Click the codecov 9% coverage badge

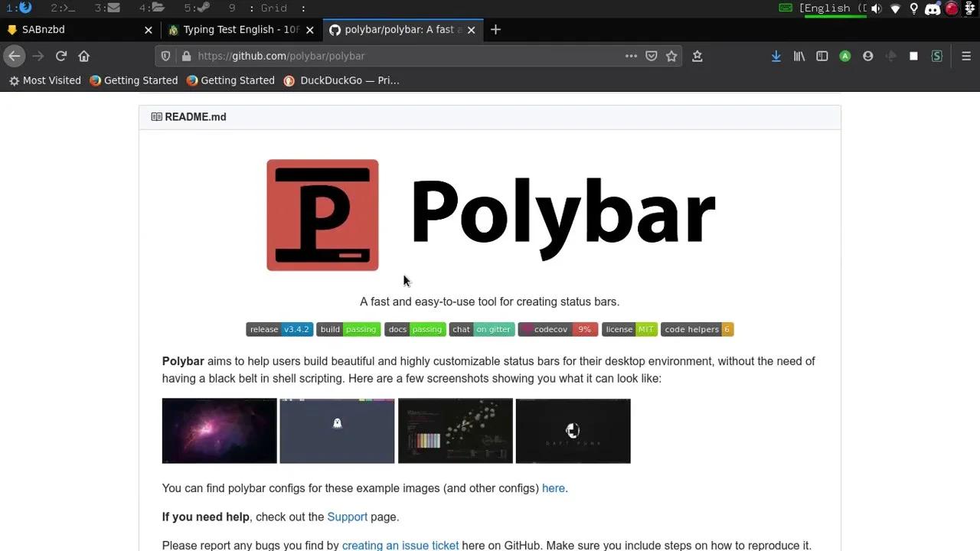[x=557, y=329]
